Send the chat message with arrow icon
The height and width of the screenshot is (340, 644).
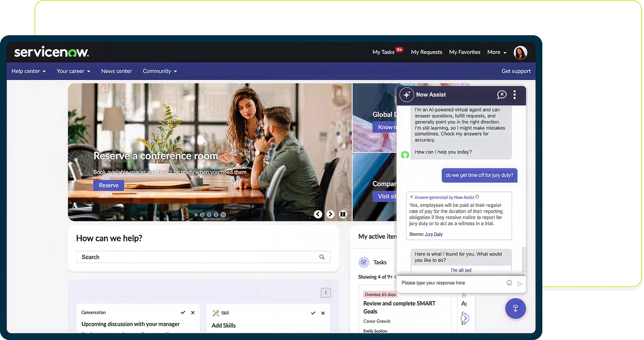(519, 284)
